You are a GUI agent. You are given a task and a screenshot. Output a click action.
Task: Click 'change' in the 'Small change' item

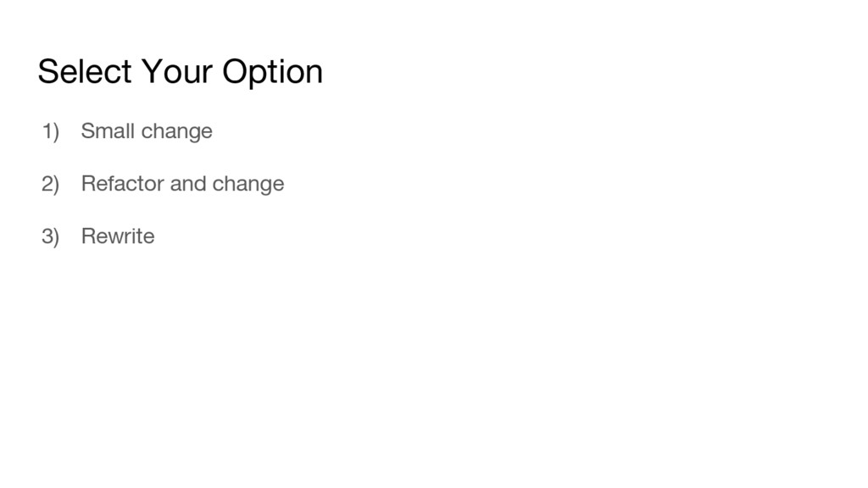pos(176,132)
